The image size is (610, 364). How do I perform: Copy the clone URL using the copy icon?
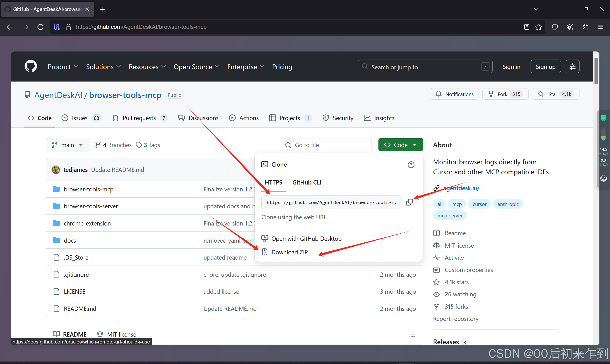(409, 202)
